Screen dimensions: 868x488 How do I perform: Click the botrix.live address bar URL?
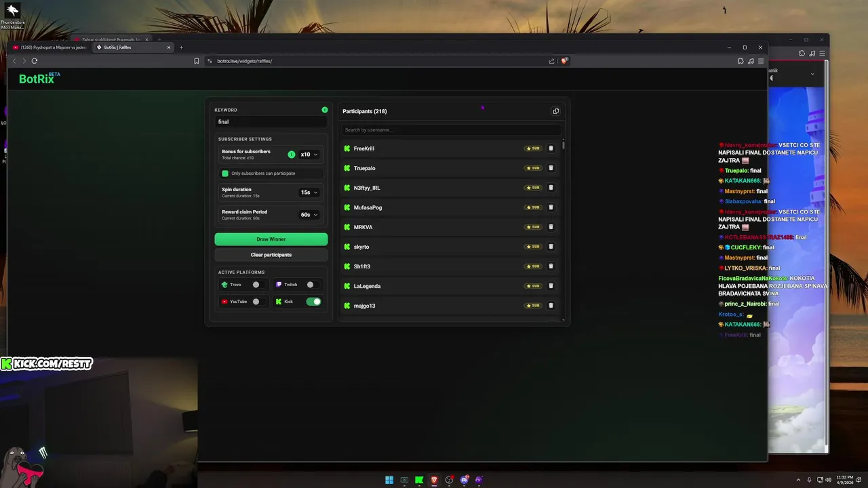244,61
